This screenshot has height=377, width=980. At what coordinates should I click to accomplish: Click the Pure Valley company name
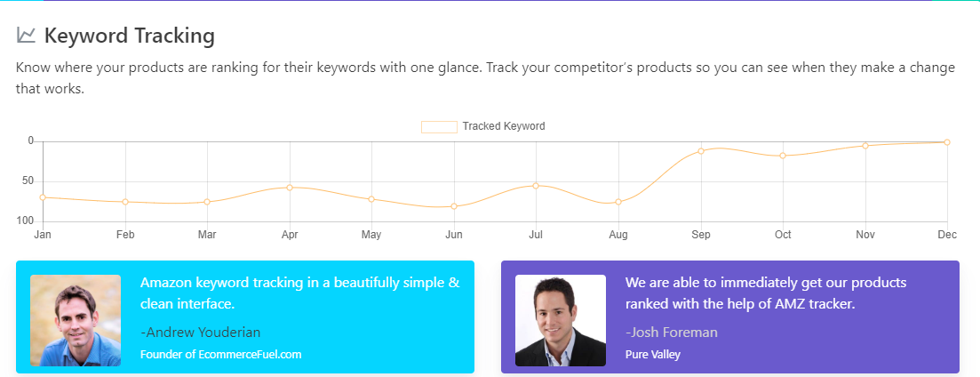pyautogui.click(x=653, y=354)
